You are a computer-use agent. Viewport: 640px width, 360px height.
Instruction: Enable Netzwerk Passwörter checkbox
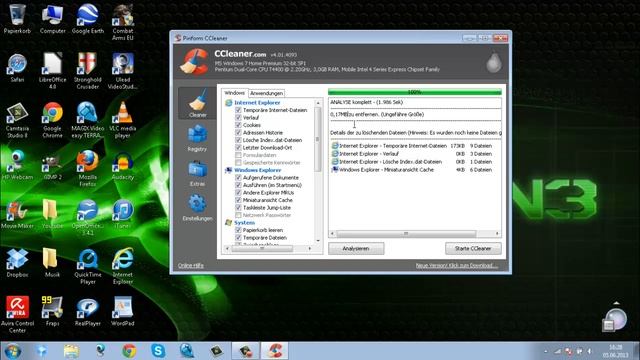click(238, 215)
